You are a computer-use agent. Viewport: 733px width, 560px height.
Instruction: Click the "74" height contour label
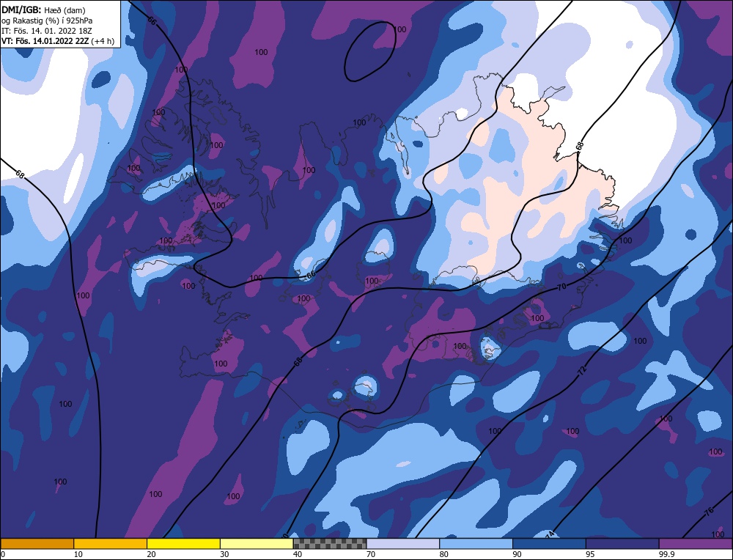click(549, 534)
